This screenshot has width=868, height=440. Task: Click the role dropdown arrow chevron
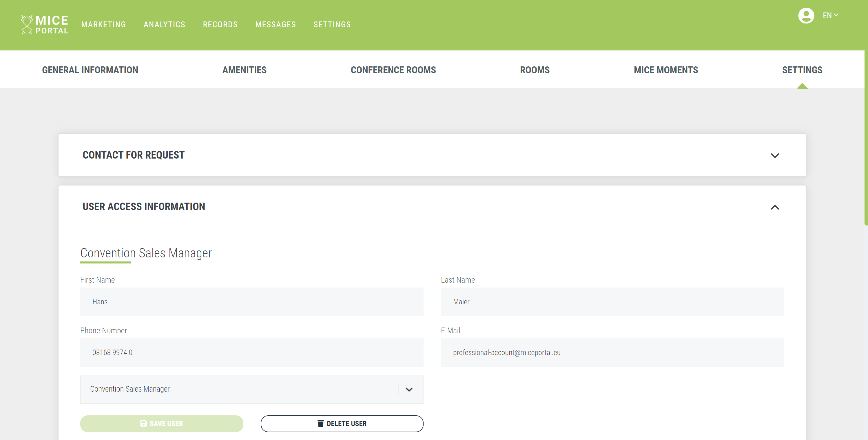[x=409, y=390]
